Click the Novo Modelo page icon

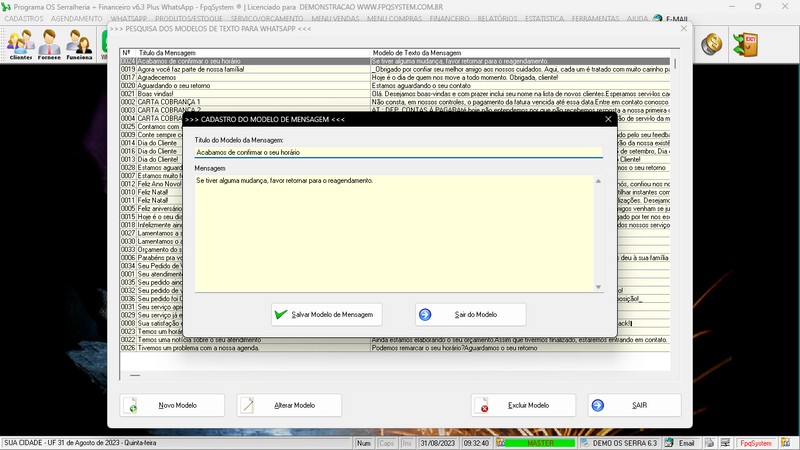(132, 405)
